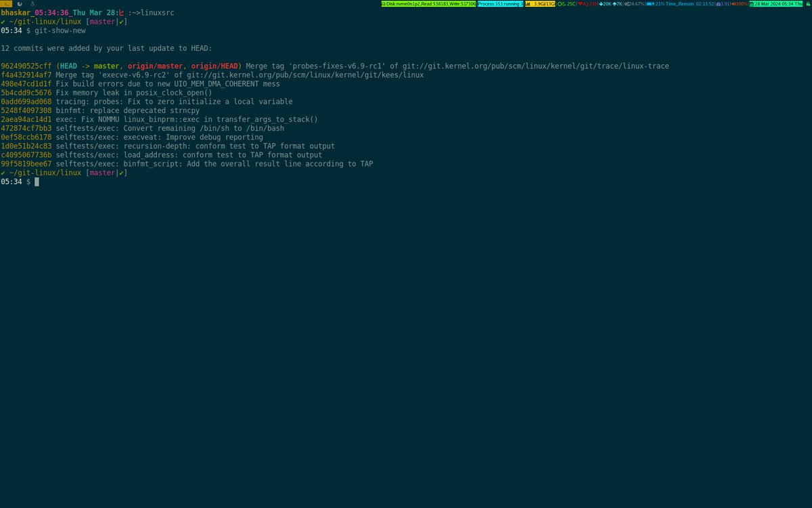Click '12 commits were added' message line
This screenshot has width=812, height=508.
(x=106, y=48)
